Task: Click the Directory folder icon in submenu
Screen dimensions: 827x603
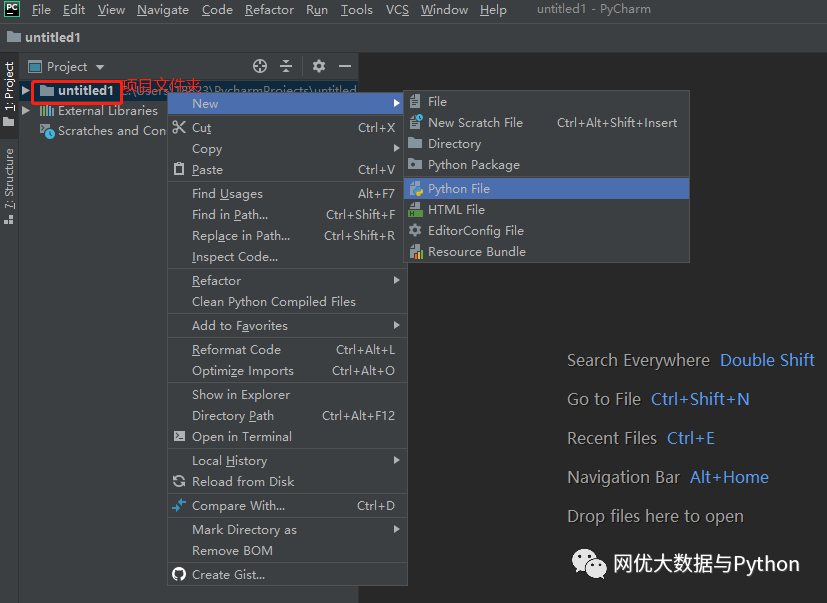Action: click(x=415, y=143)
